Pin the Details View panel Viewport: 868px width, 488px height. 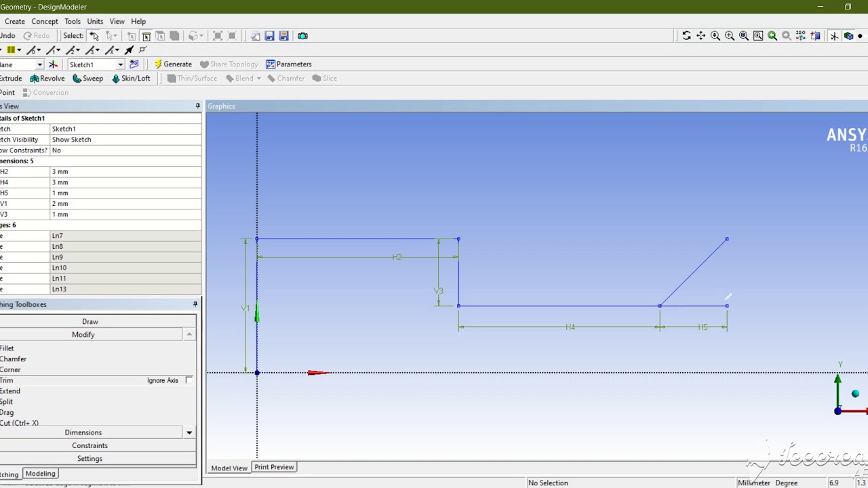[x=197, y=106]
